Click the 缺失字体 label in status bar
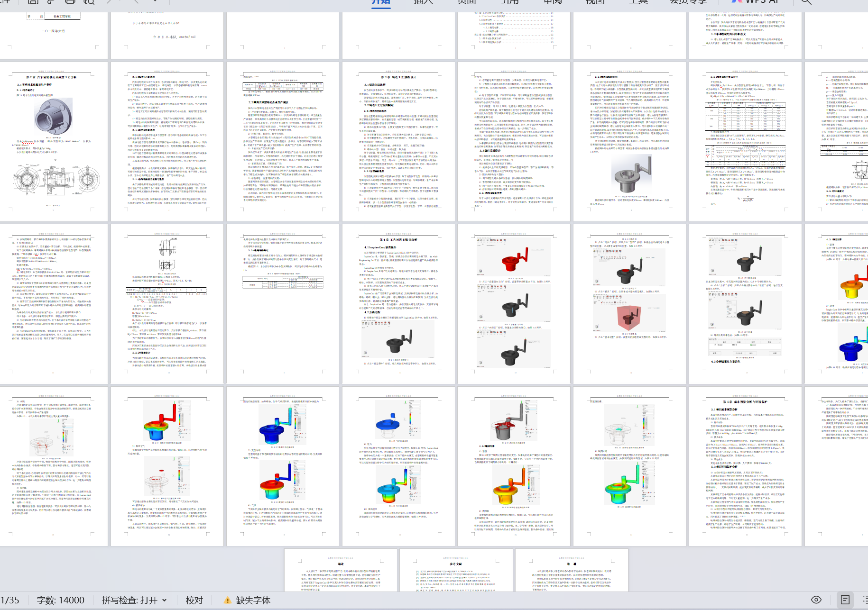 (253, 600)
